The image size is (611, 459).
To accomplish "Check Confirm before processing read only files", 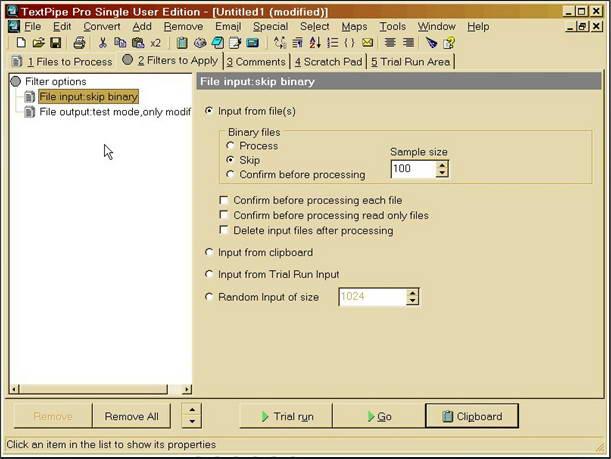I will [224, 215].
